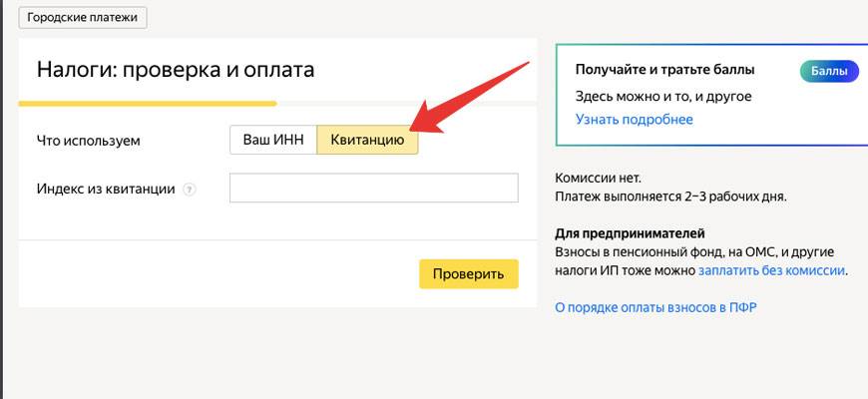Focus the Индекс из квитанции input field
868x399 pixels.
tap(373, 189)
